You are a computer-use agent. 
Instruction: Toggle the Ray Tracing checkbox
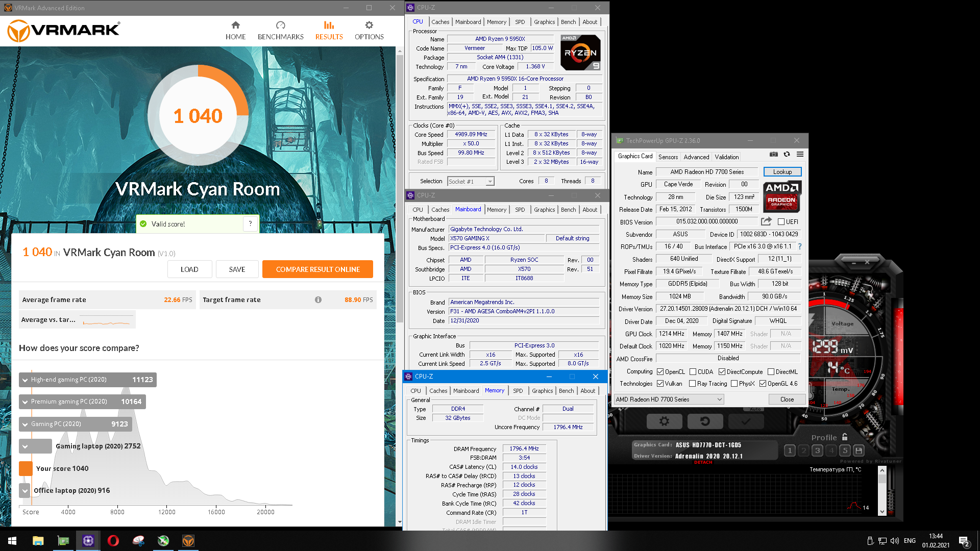692,384
